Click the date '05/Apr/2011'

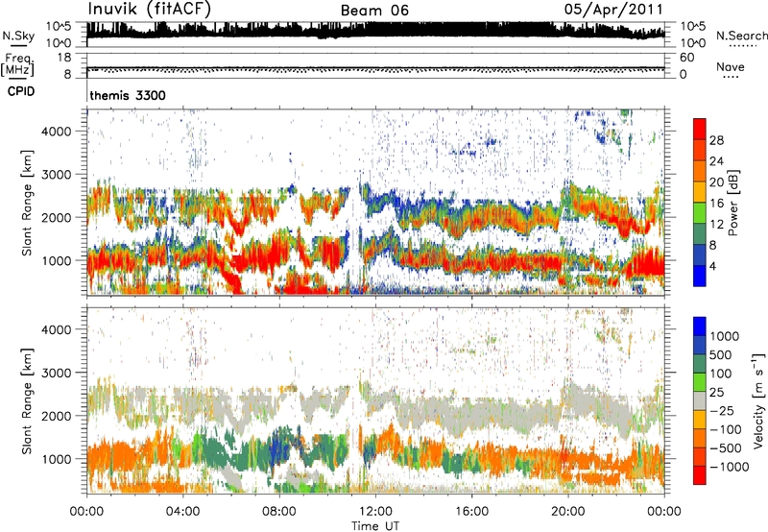(x=613, y=10)
